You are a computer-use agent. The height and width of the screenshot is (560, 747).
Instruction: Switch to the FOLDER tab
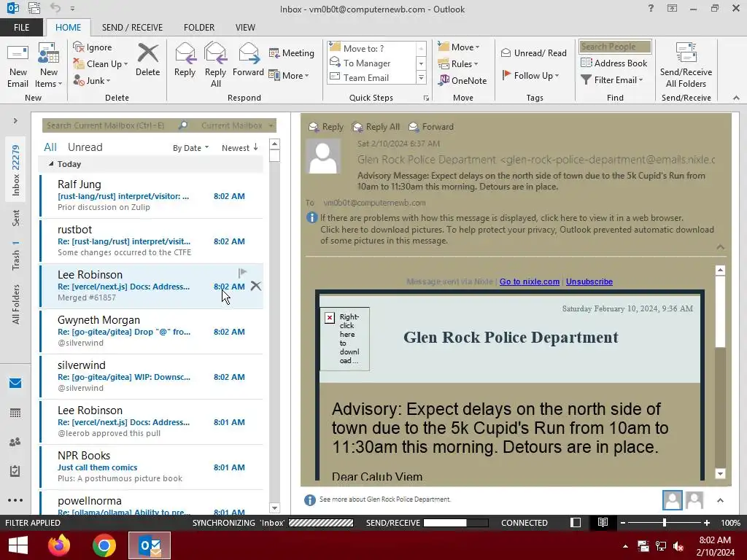click(x=199, y=27)
